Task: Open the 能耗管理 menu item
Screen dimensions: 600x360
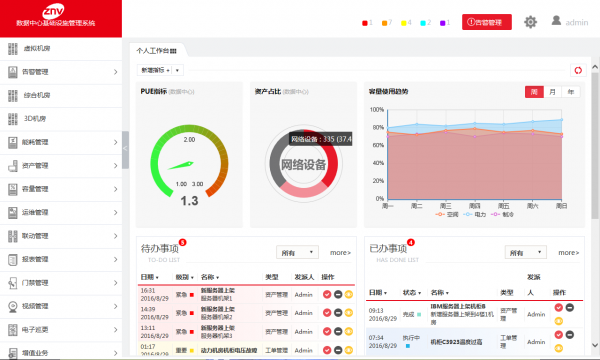Action: (61, 142)
